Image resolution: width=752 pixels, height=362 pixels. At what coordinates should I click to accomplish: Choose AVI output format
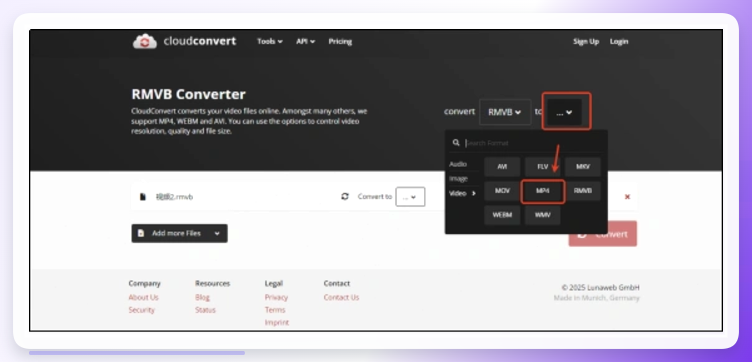pyautogui.click(x=502, y=167)
